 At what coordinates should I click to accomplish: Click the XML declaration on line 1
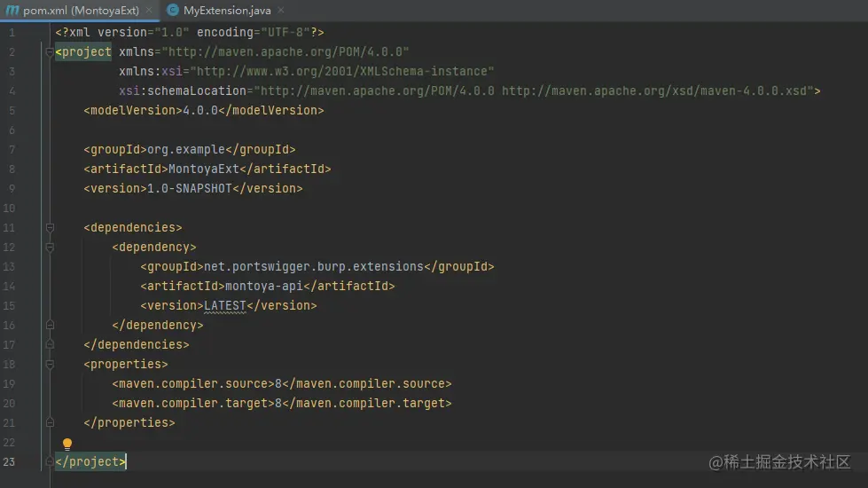pyautogui.click(x=190, y=32)
